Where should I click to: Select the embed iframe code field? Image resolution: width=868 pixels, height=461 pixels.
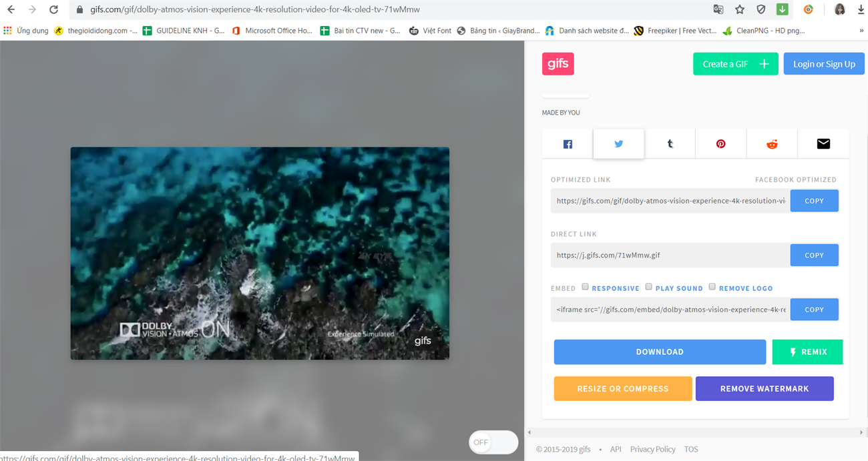click(670, 310)
